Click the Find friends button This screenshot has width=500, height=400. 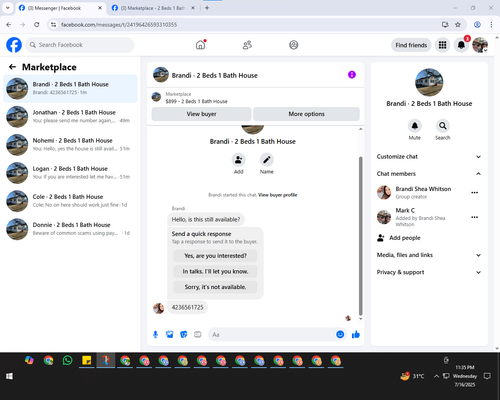(411, 45)
